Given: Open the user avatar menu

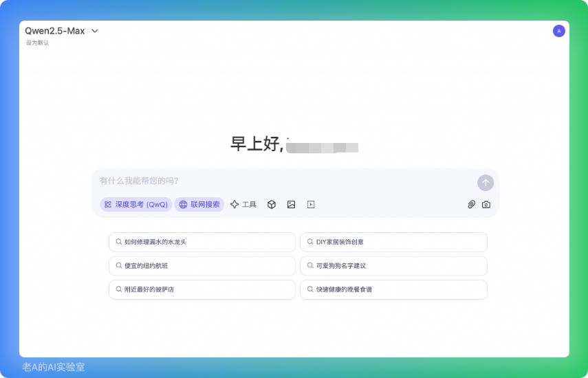Looking at the screenshot, I should pos(558,31).
